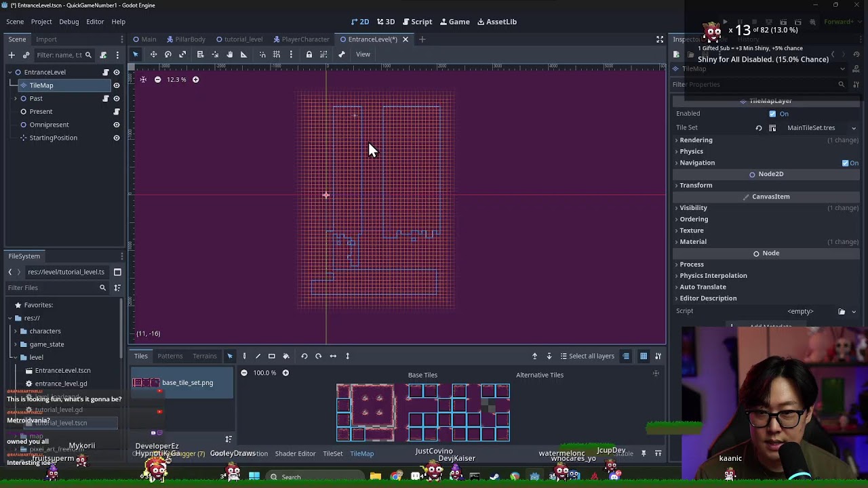Switch to the Script workspace

click(417, 22)
